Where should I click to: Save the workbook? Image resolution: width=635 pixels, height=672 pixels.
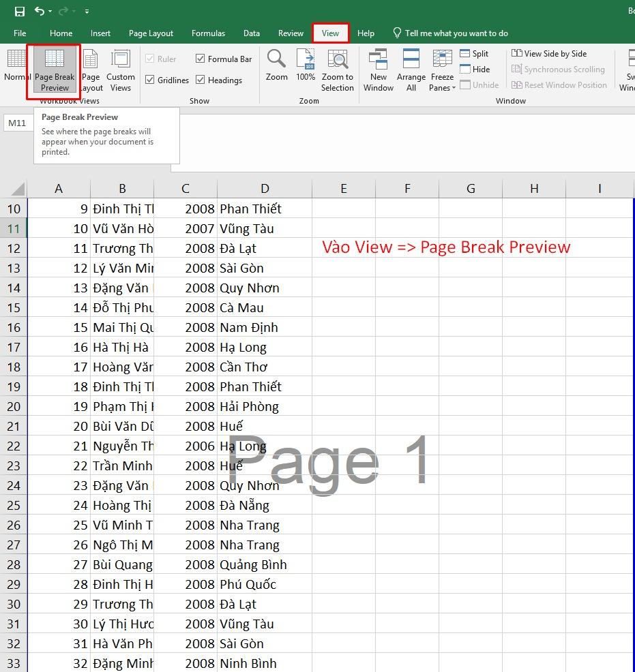point(18,10)
